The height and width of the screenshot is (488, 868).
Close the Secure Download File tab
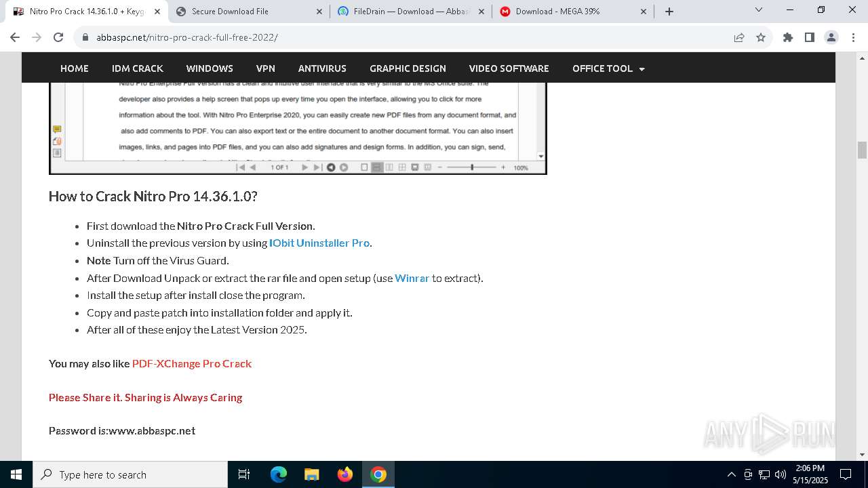pos(319,12)
